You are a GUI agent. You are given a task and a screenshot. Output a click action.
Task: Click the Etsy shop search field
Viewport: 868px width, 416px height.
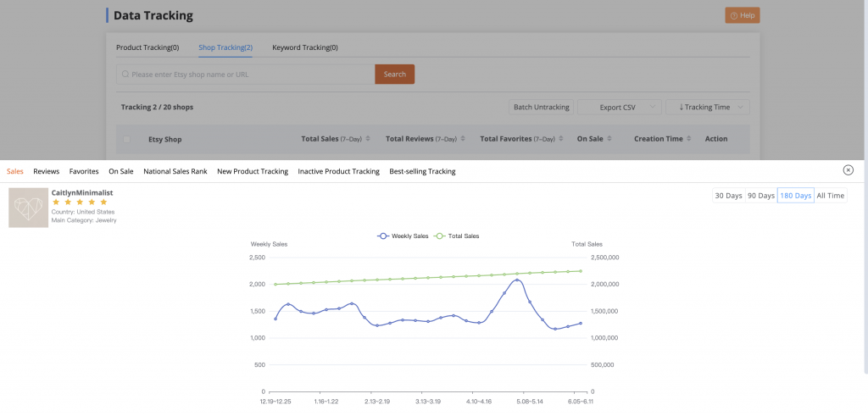246,75
